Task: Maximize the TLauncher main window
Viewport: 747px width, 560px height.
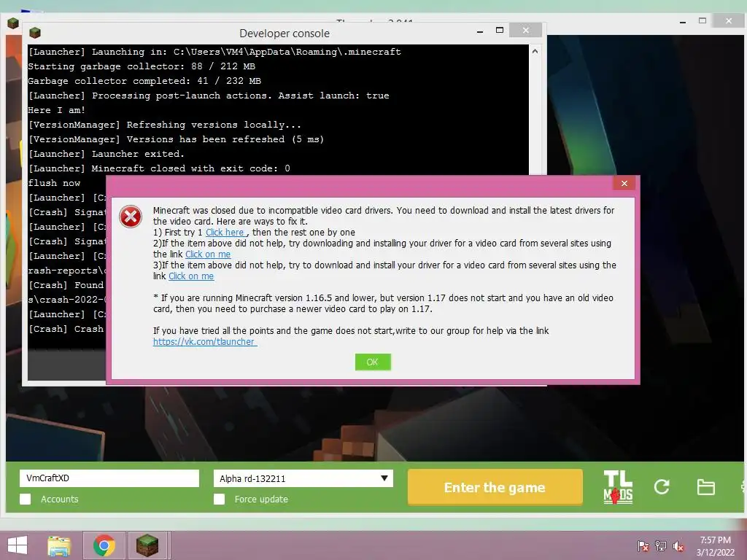Action: point(703,21)
